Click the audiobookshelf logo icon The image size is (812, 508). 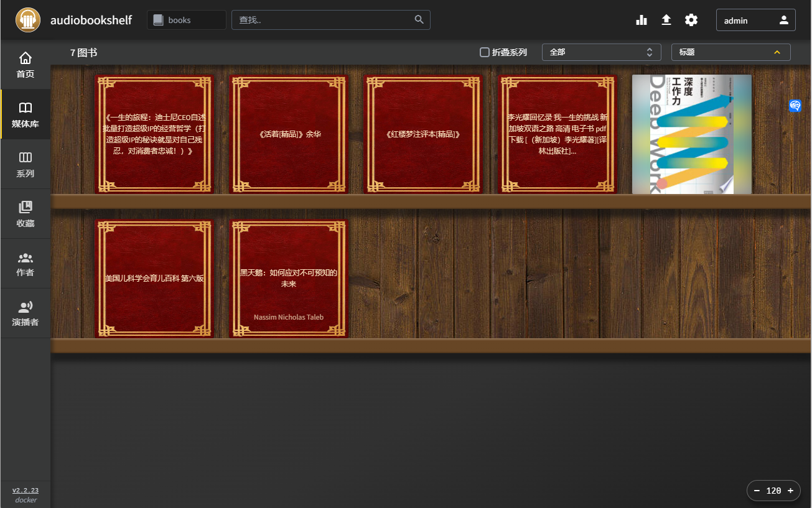point(27,20)
